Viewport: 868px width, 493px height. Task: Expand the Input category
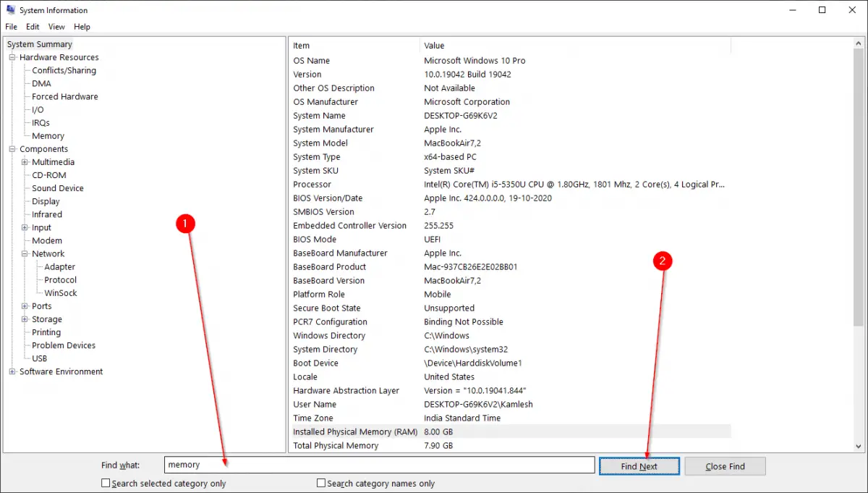(23, 227)
